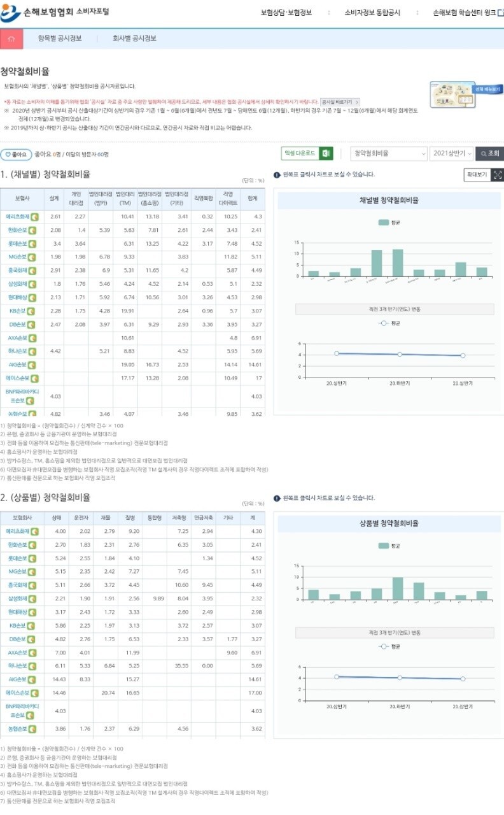Open 소비자정보 통합공시 top menu
This screenshot has height=815, width=504.
tap(372, 12)
